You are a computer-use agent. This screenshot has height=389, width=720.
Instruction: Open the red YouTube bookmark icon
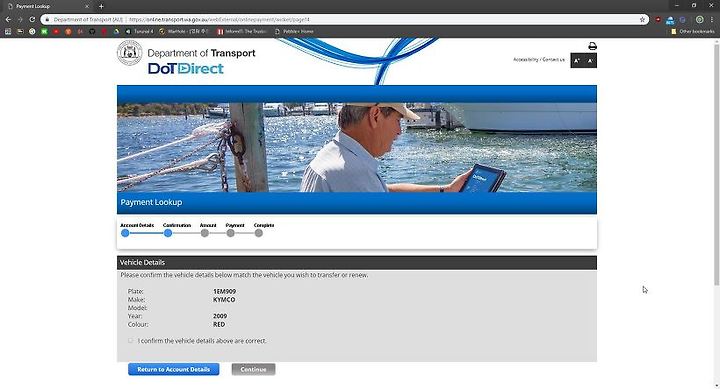(56, 31)
